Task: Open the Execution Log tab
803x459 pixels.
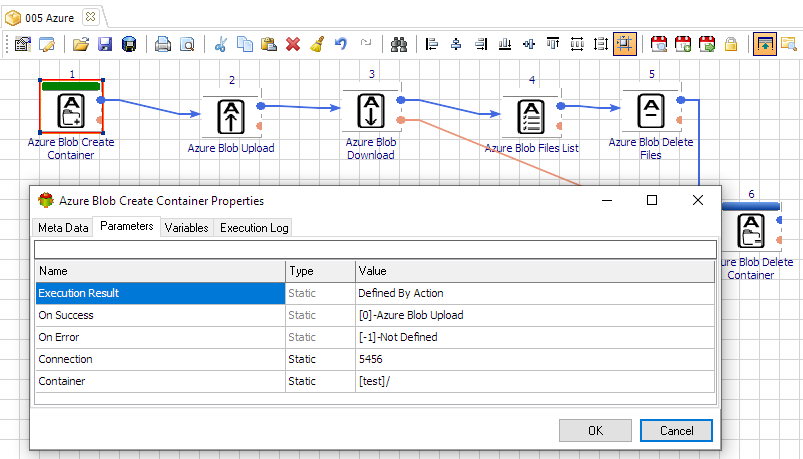Action: (254, 227)
